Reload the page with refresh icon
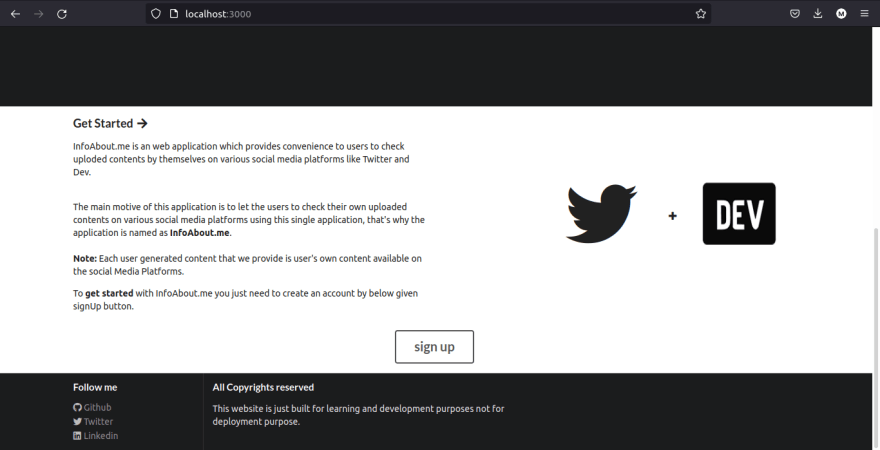Viewport: 880px width, 450px height. point(62,14)
